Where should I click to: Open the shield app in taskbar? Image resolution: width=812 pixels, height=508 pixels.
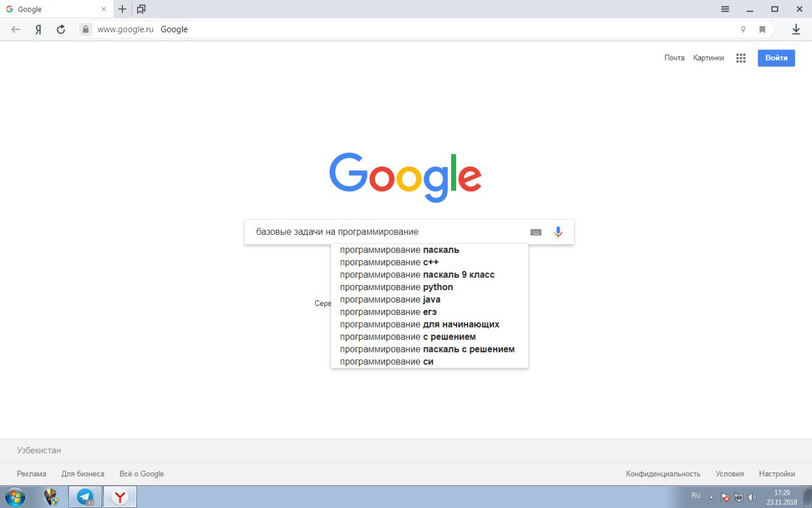tap(51, 497)
